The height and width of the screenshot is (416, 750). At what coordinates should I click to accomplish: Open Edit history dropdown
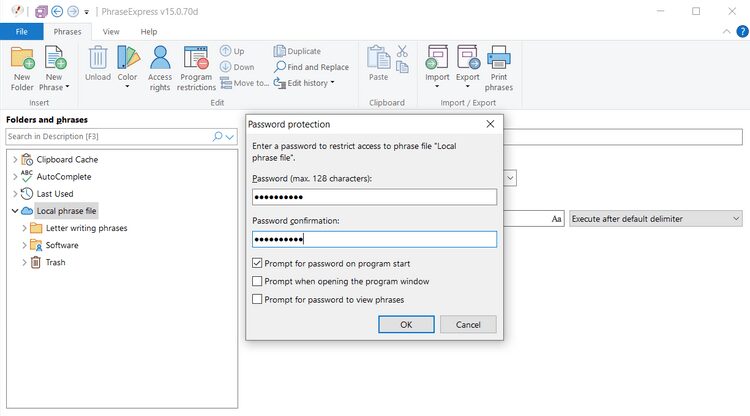(304, 83)
